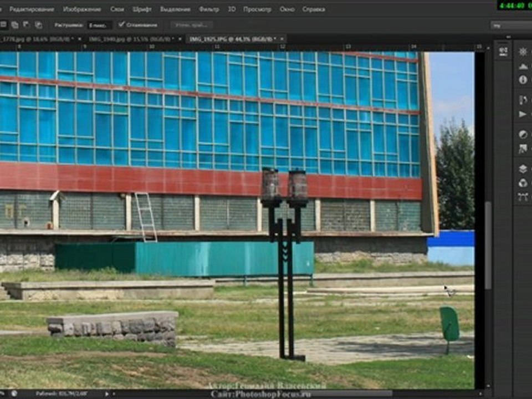Switch to the IMG_1940.jpg document tab
Image resolution: width=532 pixels, height=399 pixels.
(131, 39)
